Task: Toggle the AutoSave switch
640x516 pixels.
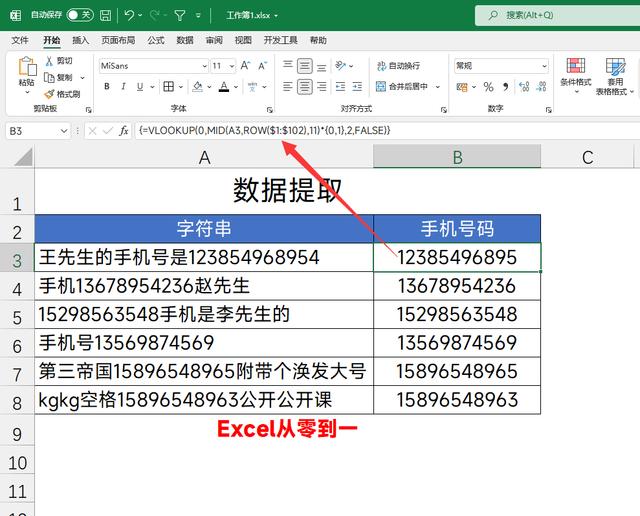Action: (x=80, y=15)
